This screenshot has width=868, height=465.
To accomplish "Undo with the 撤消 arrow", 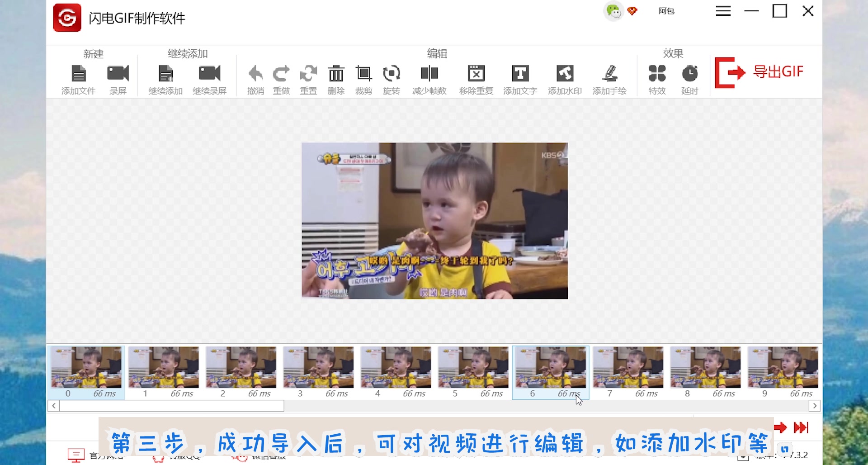I will pyautogui.click(x=255, y=74).
